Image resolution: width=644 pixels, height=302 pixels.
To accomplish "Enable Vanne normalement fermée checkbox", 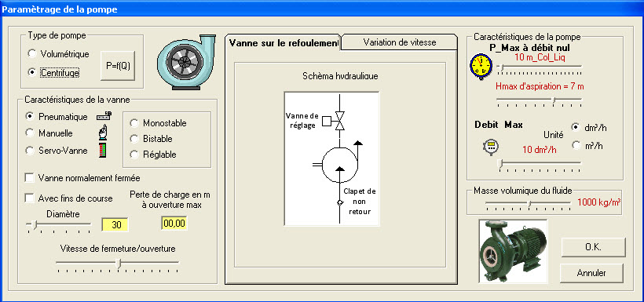I will pyautogui.click(x=82, y=178).
